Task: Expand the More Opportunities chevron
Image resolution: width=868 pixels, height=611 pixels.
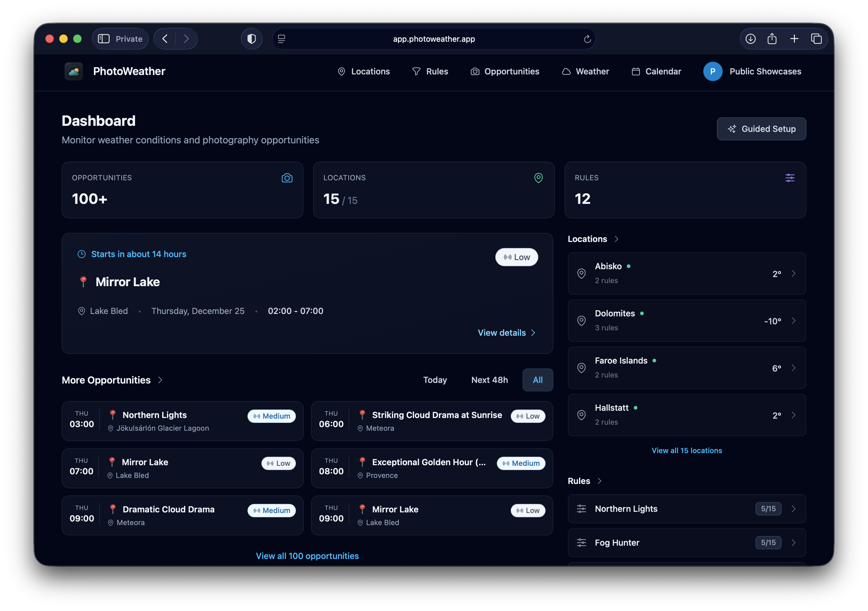Action: pos(160,380)
